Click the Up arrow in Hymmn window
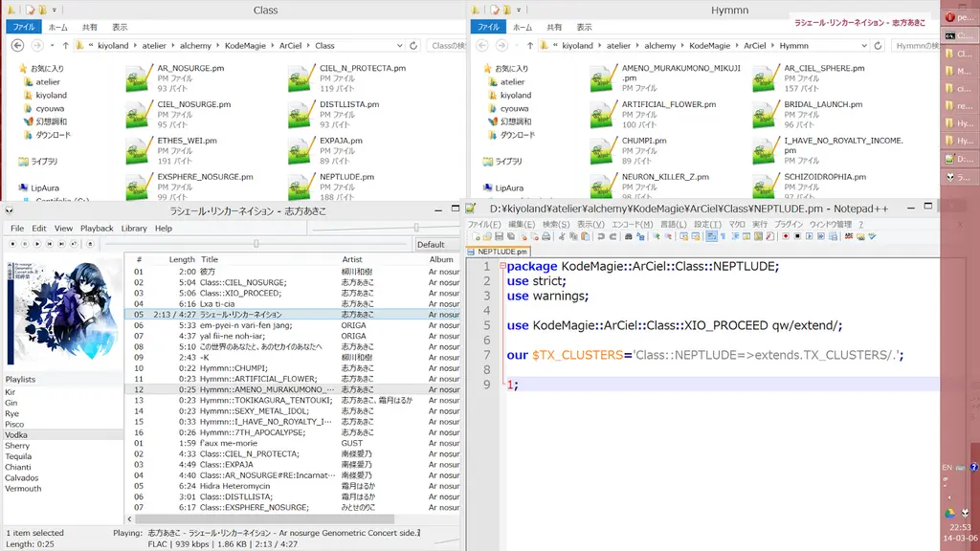 pyautogui.click(x=530, y=46)
